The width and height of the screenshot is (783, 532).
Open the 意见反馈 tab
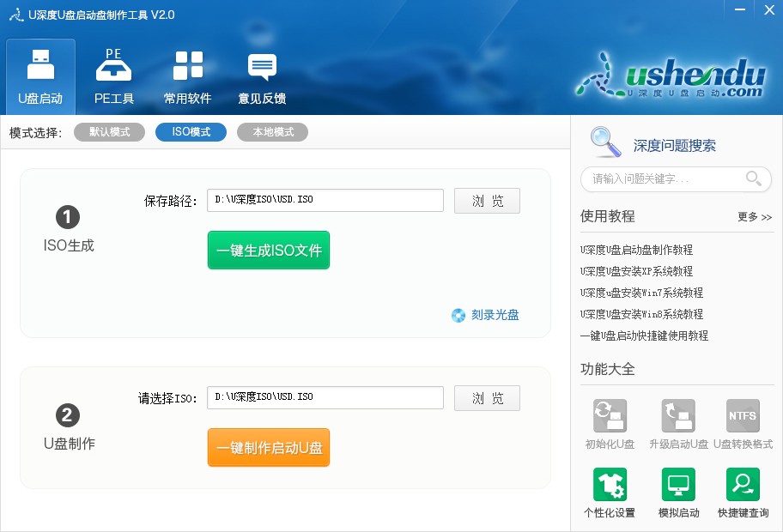pyautogui.click(x=262, y=77)
